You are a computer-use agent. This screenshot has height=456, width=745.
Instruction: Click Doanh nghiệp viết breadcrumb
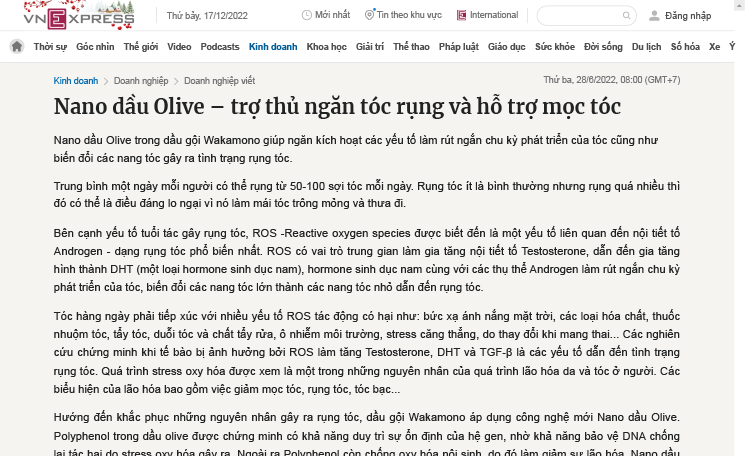coord(219,80)
